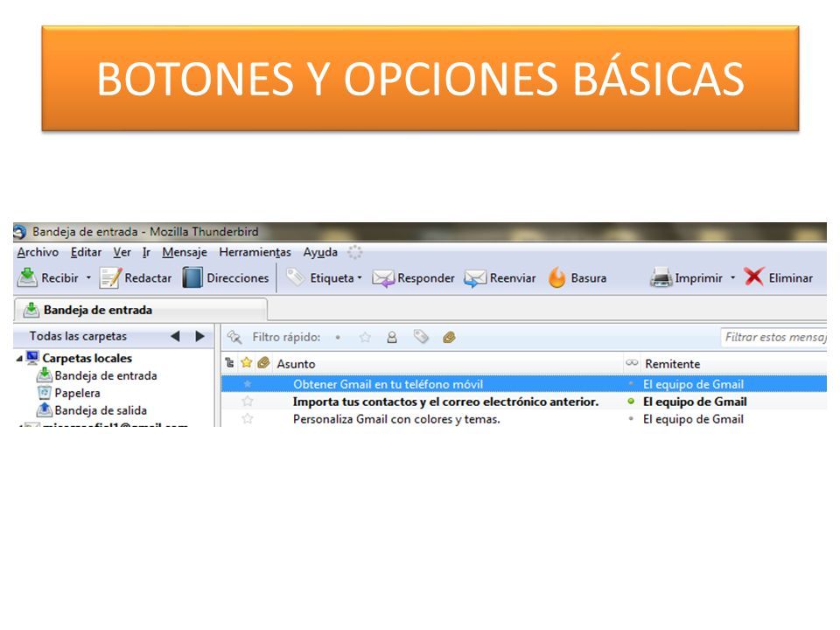Image resolution: width=840 pixels, height=630 pixels.
Task: Click the thread column header icon
Action: [230, 363]
